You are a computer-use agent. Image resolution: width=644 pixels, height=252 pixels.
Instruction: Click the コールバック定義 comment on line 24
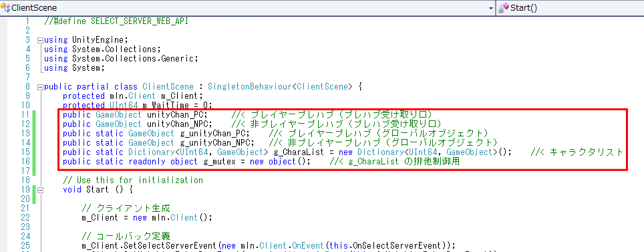tap(126, 237)
